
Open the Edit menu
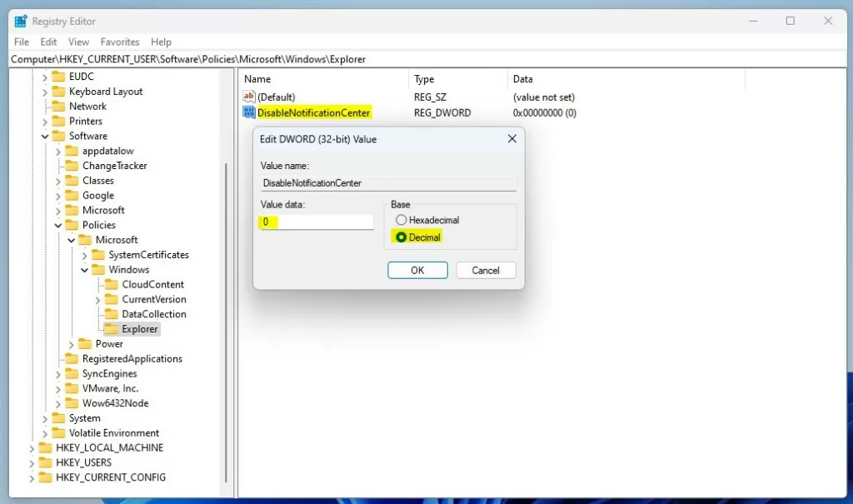(48, 42)
